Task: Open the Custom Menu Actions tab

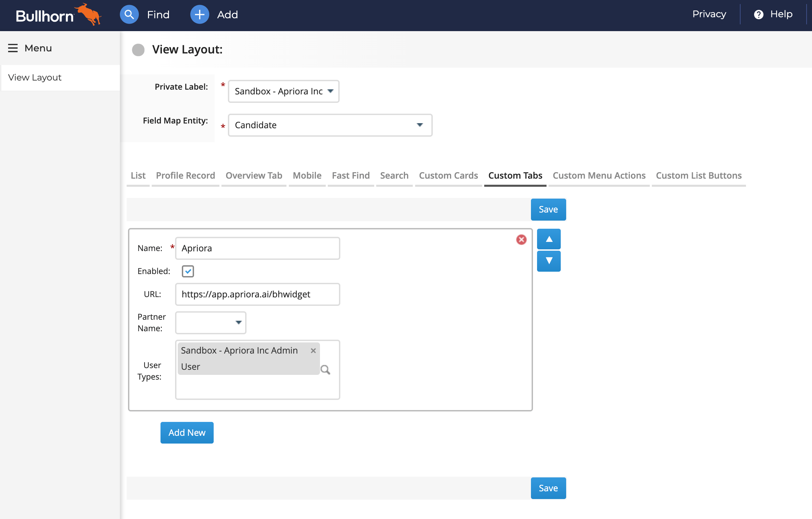Action: tap(599, 176)
